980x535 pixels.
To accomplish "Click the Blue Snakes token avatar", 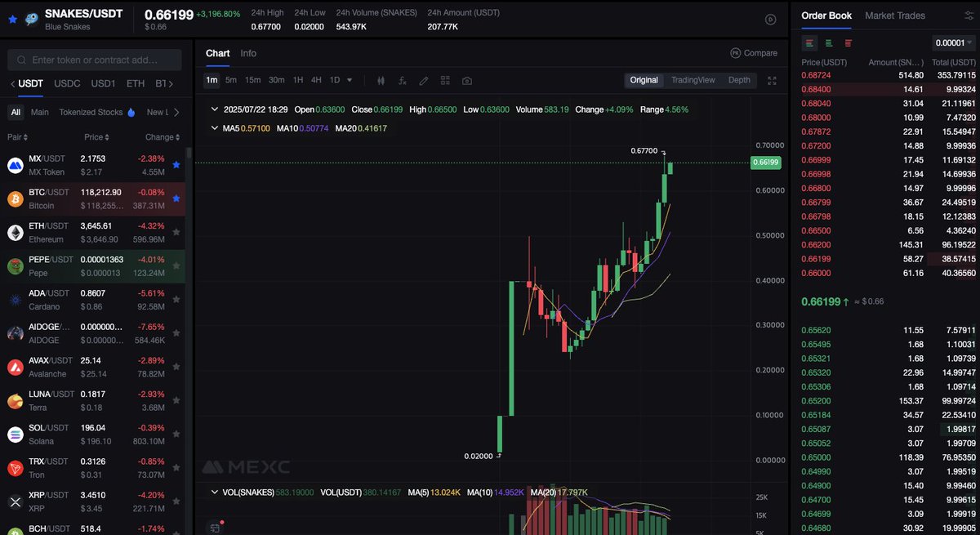I will 32,19.
